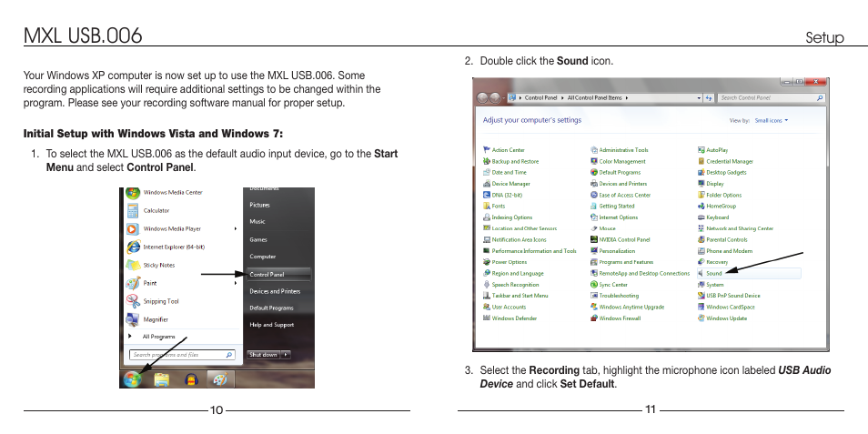
Task: Open Network and Sharing Center
Action: [x=736, y=228]
